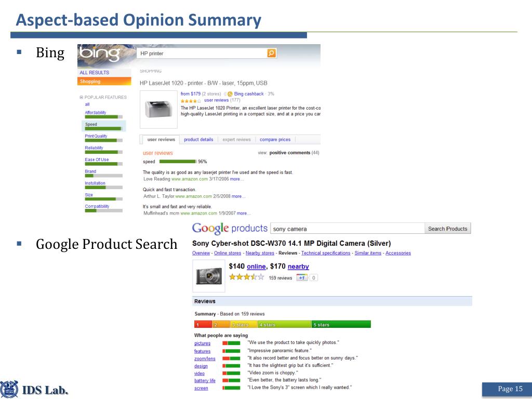The image size is (532, 399).
Task: Open the Technical specifications link
Action: coord(326,253)
